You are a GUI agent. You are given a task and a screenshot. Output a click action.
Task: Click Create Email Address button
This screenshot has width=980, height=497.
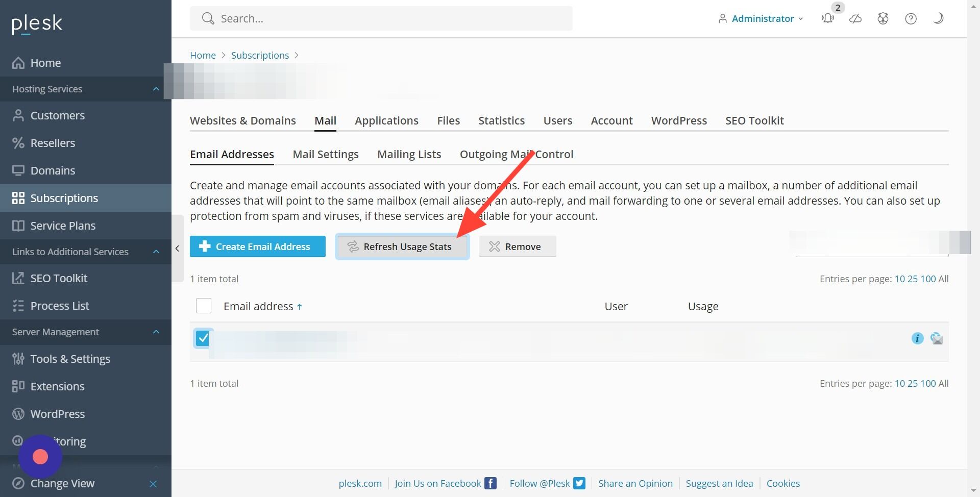(258, 246)
